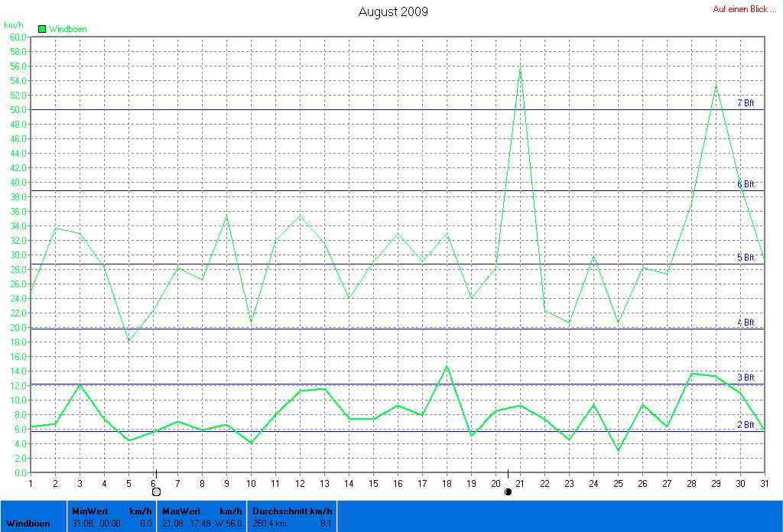Click day '1' on the x-axis
The image size is (783, 532).
31,484
